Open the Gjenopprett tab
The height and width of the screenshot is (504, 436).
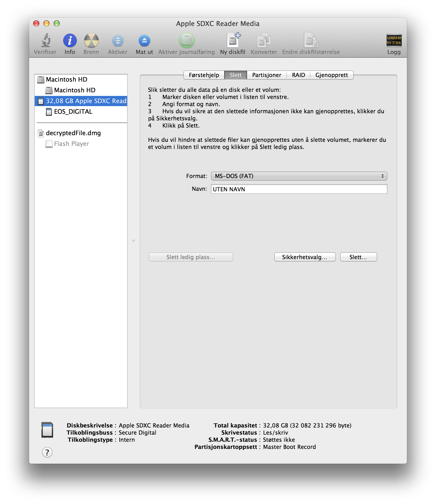click(332, 75)
